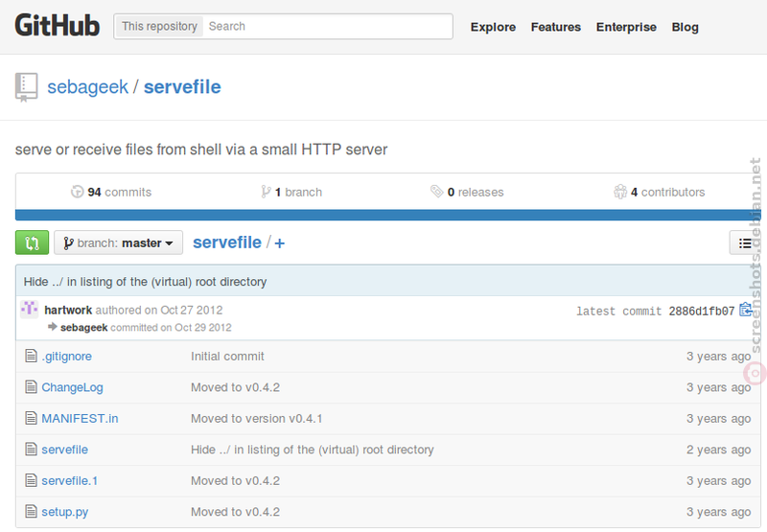Click the contributors people icon
767x532 pixels.
620,192
